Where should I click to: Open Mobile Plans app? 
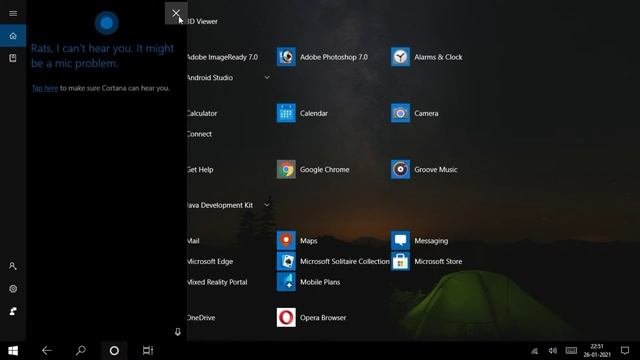(309, 282)
